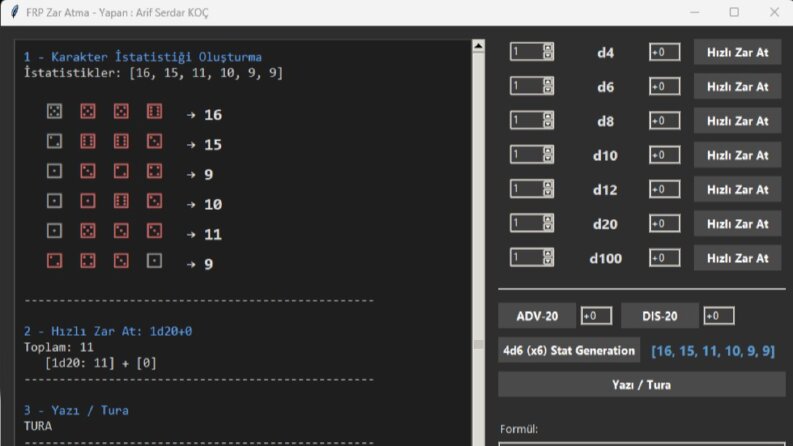Click the gray dropped die in the 15 row
The image size is (793, 446).
(x=55, y=141)
